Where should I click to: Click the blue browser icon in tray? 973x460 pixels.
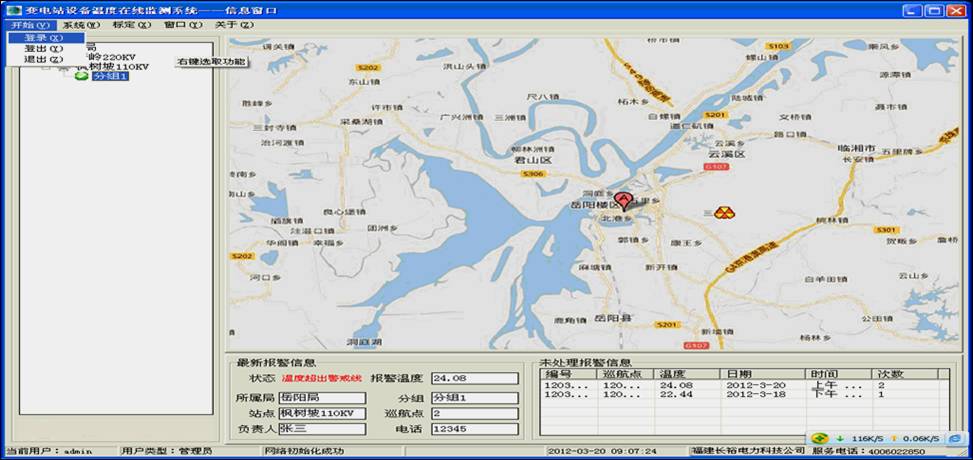click(x=954, y=438)
